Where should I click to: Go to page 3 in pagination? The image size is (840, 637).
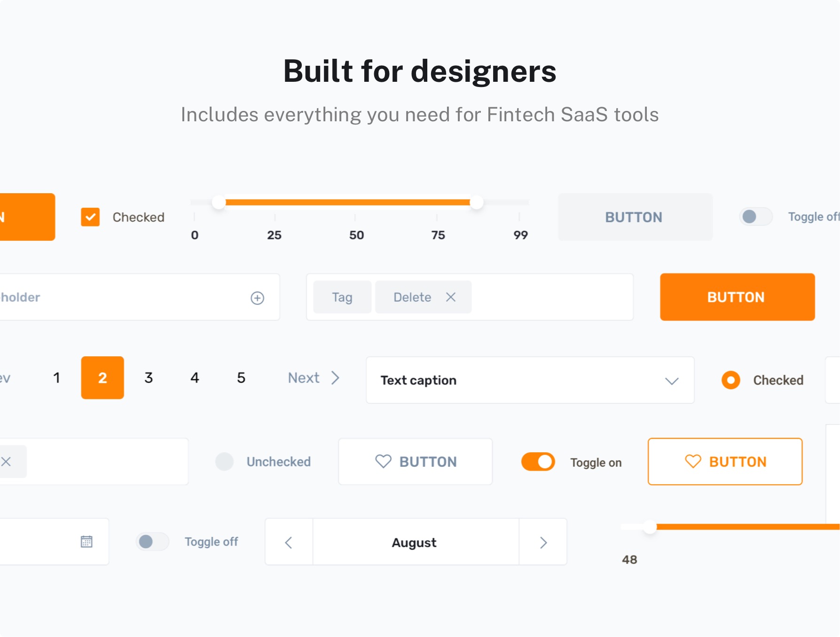tap(149, 378)
